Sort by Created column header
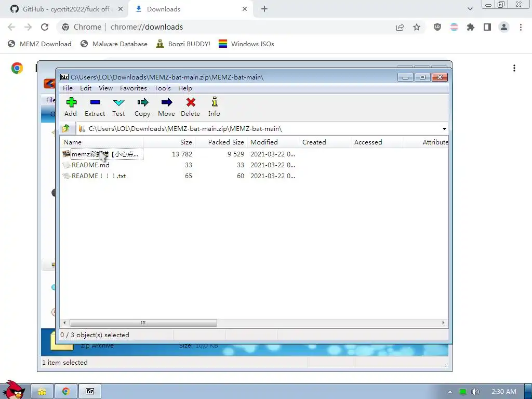The image size is (532, 399). (x=325, y=142)
